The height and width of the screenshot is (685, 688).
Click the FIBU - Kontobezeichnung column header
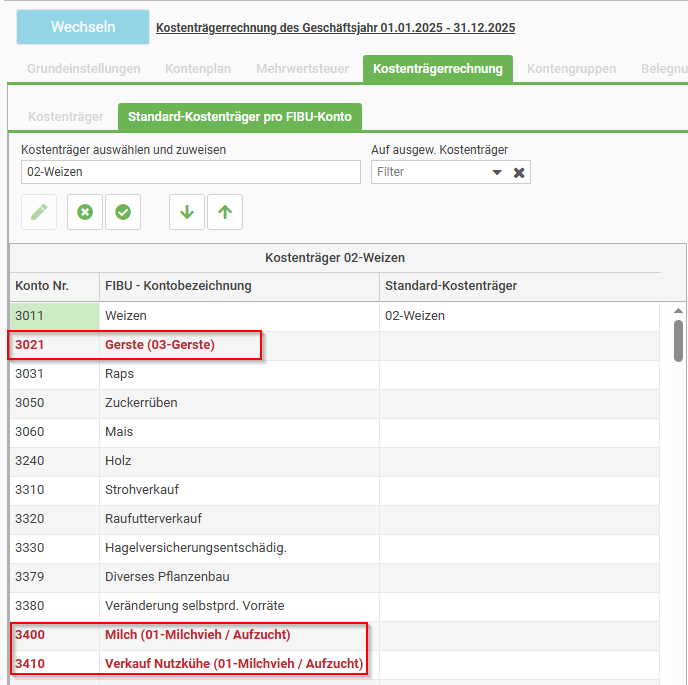pos(240,286)
